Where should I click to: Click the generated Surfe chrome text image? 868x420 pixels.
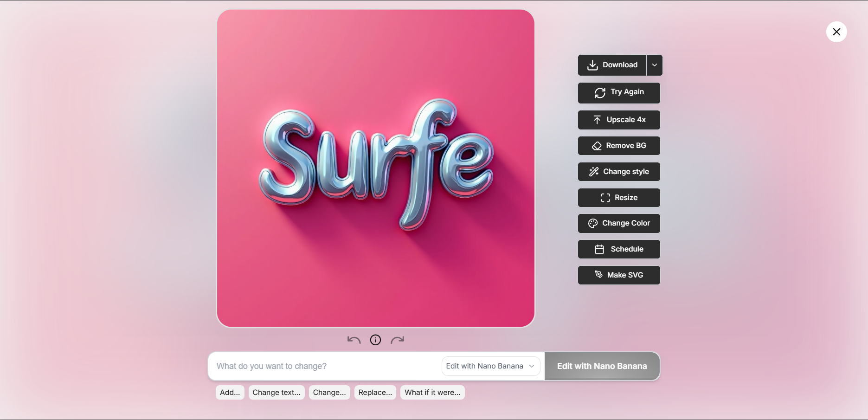pyautogui.click(x=376, y=168)
